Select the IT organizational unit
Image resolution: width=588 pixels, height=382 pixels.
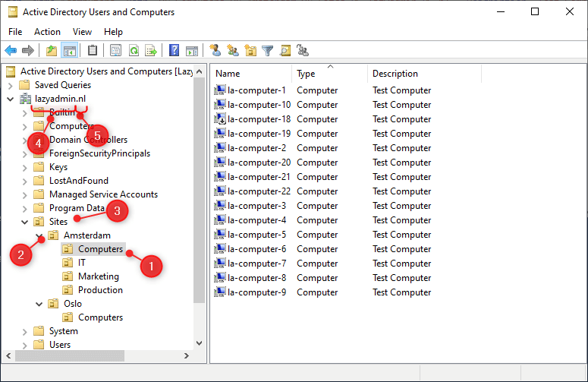point(82,263)
